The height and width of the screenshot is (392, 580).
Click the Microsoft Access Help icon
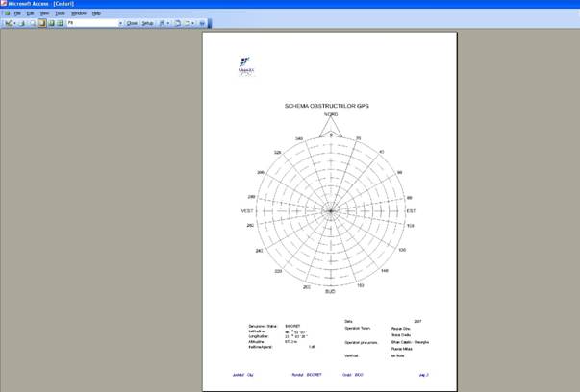coord(203,22)
